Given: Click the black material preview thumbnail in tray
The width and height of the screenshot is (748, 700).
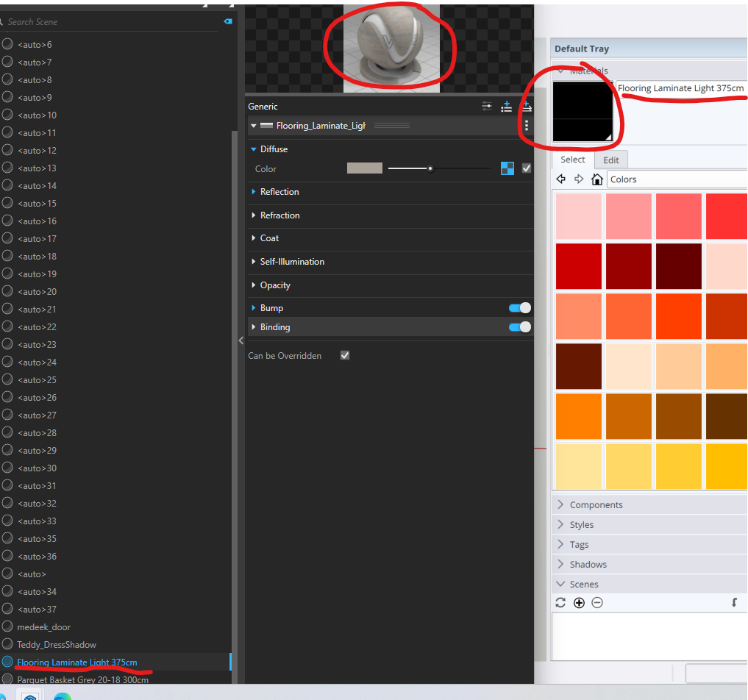Looking at the screenshot, I should click(583, 112).
